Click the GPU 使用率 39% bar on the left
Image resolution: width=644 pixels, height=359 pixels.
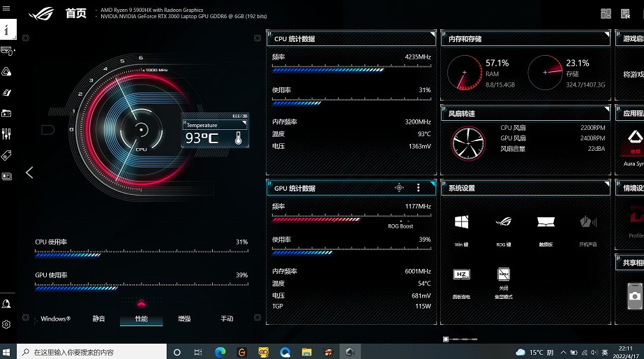click(x=141, y=288)
